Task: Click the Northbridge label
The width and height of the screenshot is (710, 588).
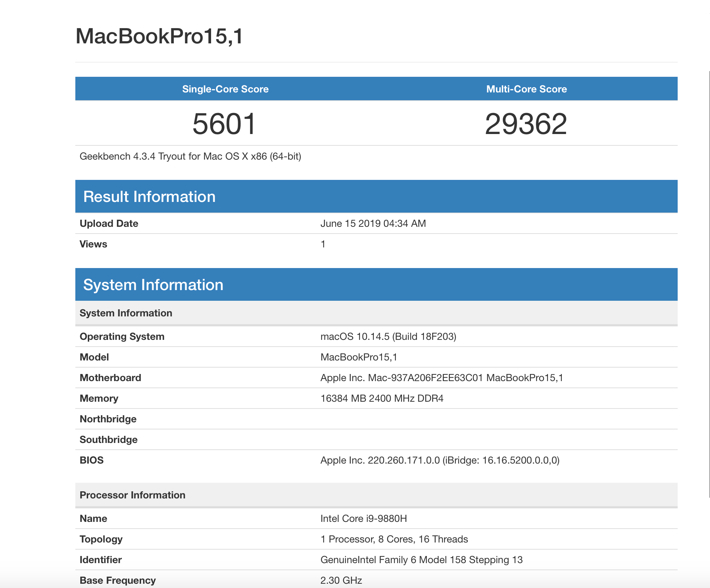Action: coord(108,419)
